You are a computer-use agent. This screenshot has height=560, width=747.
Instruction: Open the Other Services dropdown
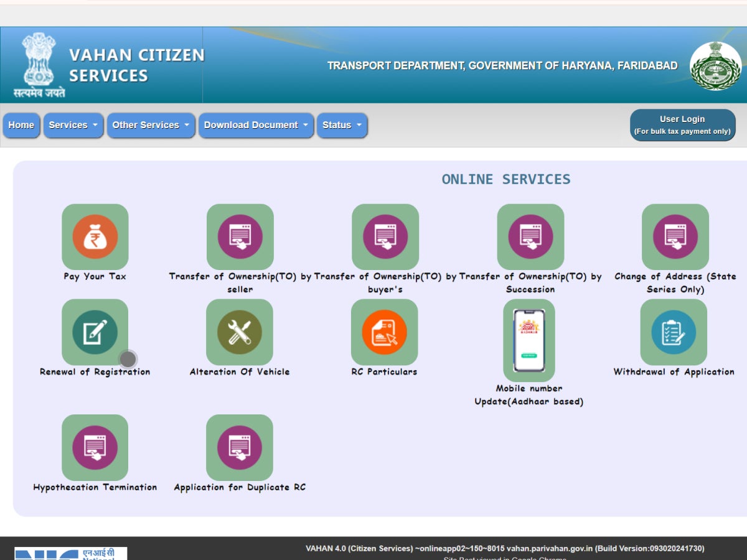coord(151,125)
